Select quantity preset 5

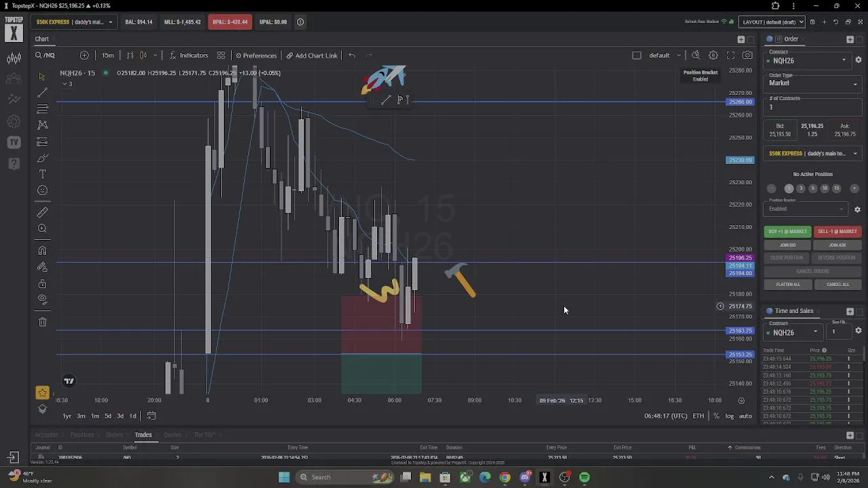[812, 188]
